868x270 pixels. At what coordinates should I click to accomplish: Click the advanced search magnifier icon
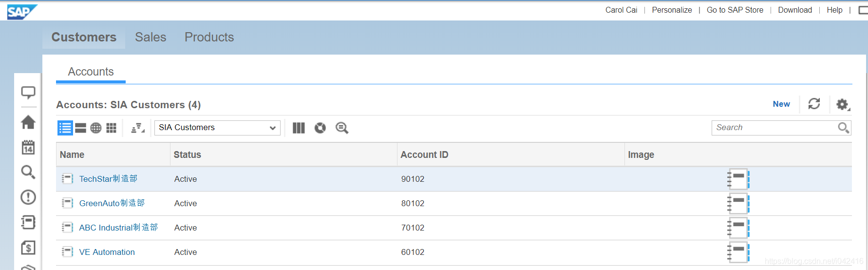click(x=342, y=128)
